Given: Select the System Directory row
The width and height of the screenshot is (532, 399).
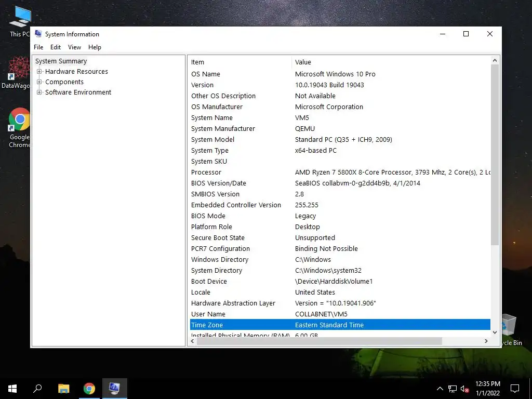Looking at the screenshot, I should click(x=340, y=270).
